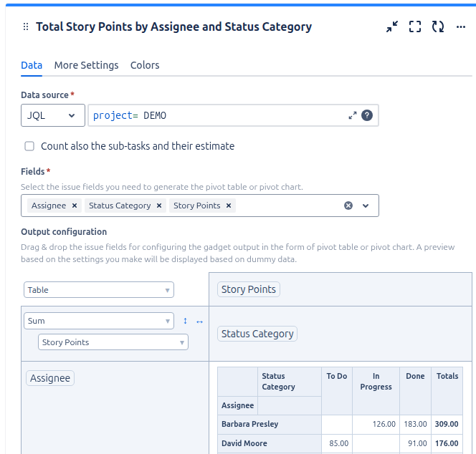This screenshot has height=454, width=476.
Task: Minimize the gadget with collapse arrows icon
Action: click(392, 26)
